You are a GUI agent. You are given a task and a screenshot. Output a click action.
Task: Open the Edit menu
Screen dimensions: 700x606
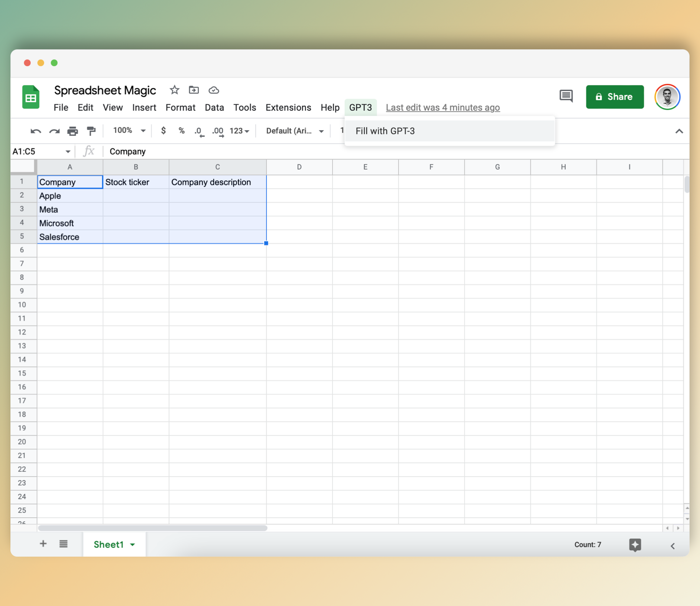85,107
